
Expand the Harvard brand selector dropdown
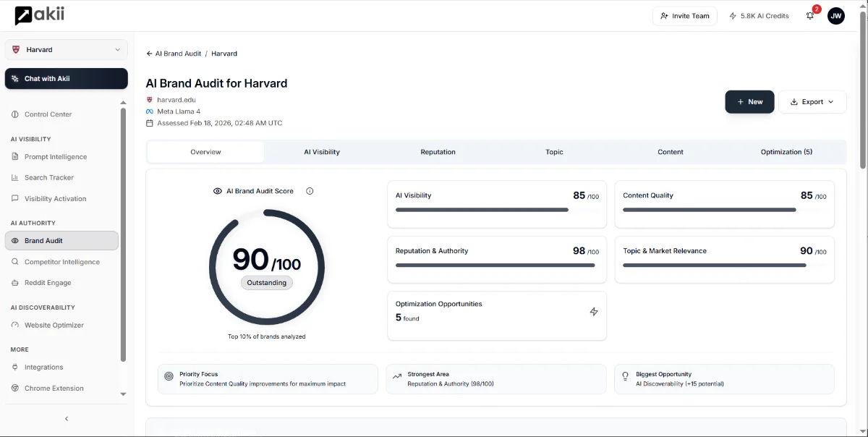(67, 50)
